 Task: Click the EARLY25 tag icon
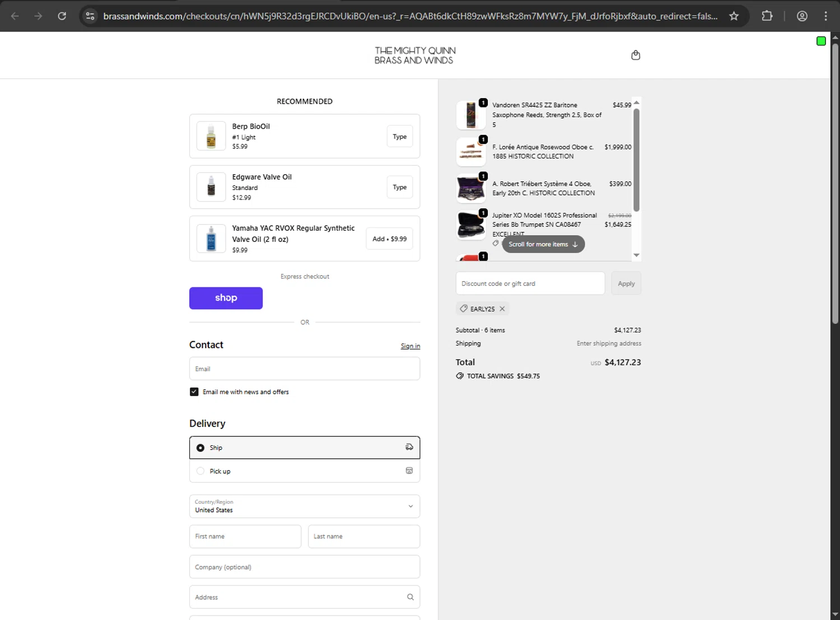(x=464, y=309)
